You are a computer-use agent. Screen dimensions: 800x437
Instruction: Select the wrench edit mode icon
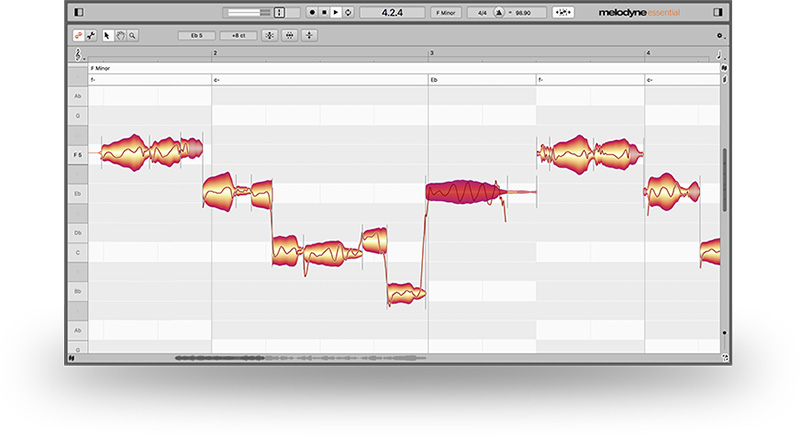[x=91, y=35]
